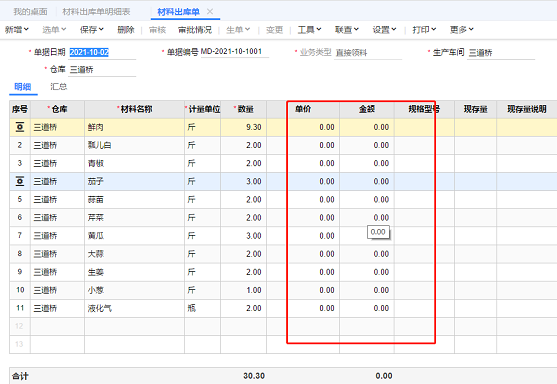
Task: Click the 规格型号 column header
Action: 424,109
